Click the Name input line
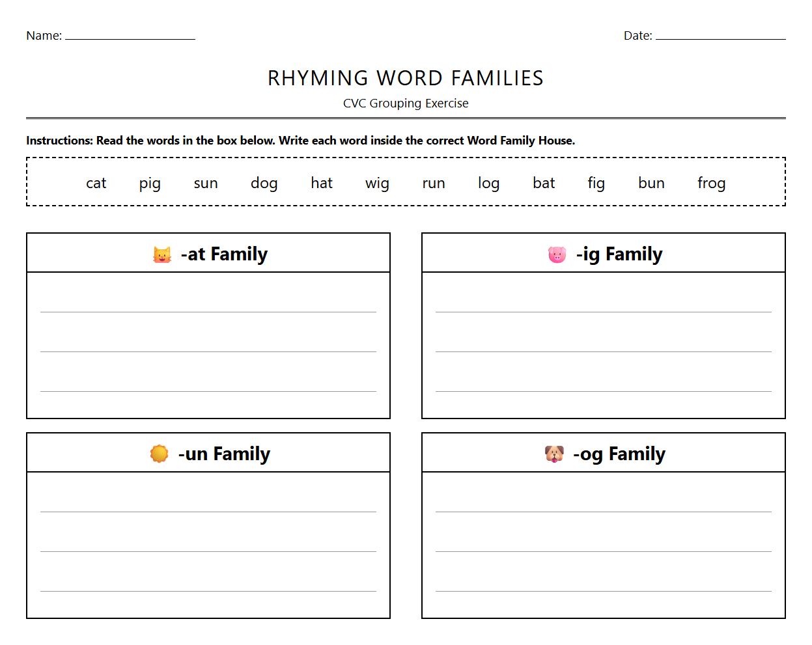812x645 pixels. point(128,39)
